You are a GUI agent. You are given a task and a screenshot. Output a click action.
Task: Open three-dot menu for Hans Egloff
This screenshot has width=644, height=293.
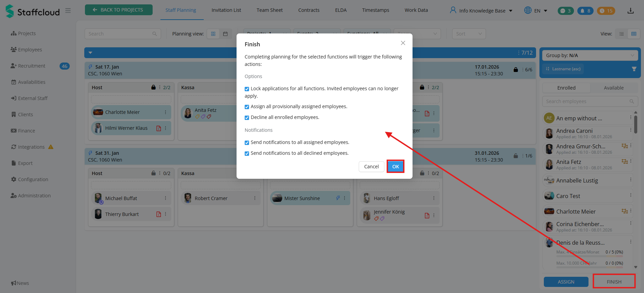click(x=434, y=198)
